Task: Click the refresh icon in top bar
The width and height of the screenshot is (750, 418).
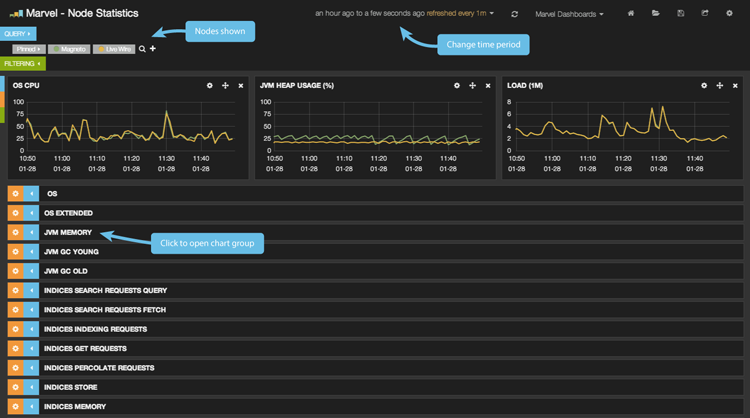Action: pyautogui.click(x=515, y=14)
